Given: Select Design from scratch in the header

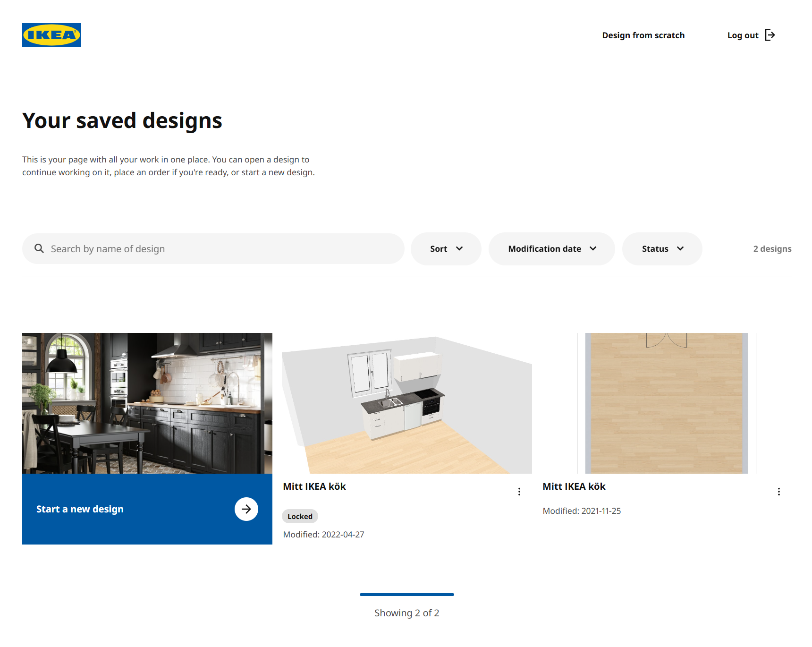Looking at the screenshot, I should pyautogui.click(x=643, y=35).
